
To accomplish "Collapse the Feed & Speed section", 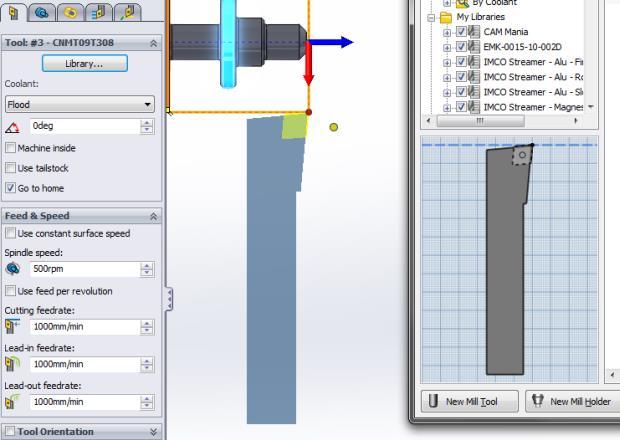I will (153, 216).
